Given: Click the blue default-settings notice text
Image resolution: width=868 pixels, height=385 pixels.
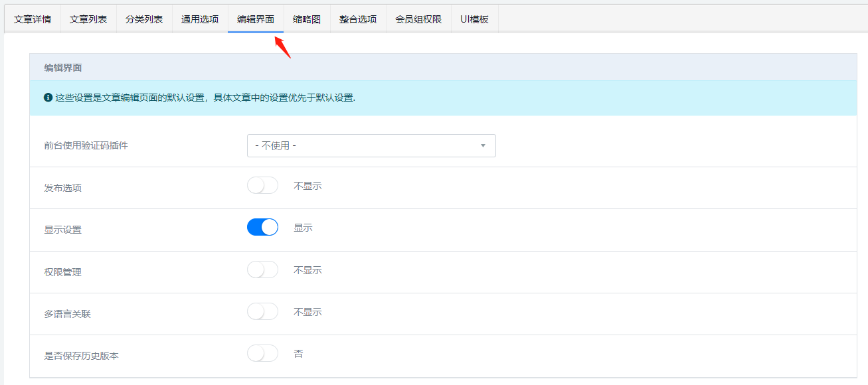Looking at the screenshot, I should pos(205,98).
